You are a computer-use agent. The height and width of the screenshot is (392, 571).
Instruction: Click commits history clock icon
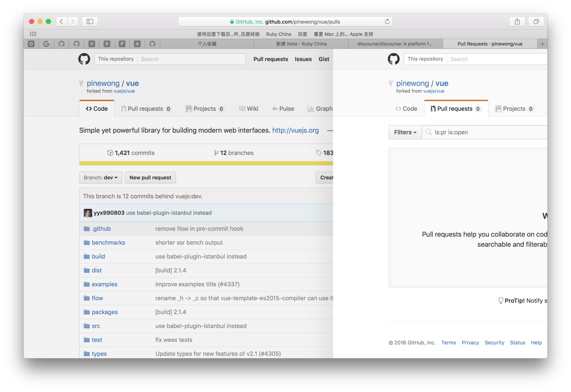110,153
